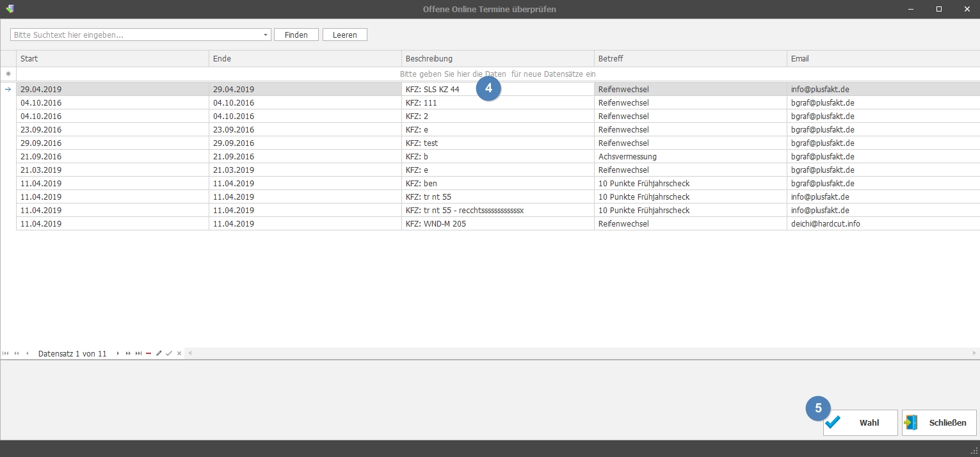Select Start cell '29.09.2016'

(x=113, y=143)
